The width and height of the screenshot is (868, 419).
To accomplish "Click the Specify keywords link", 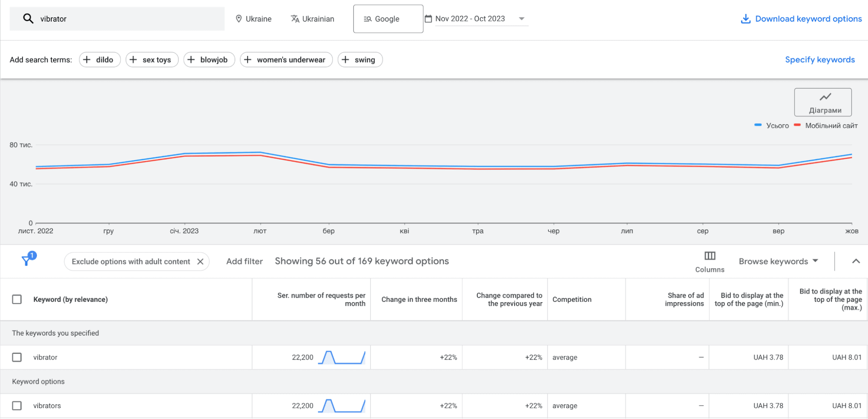I will click(x=819, y=59).
